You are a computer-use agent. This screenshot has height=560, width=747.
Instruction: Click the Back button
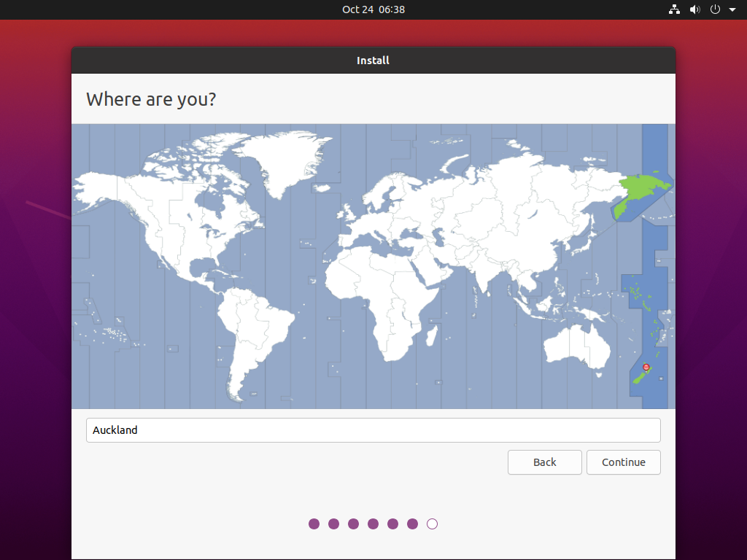pos(544,462)
